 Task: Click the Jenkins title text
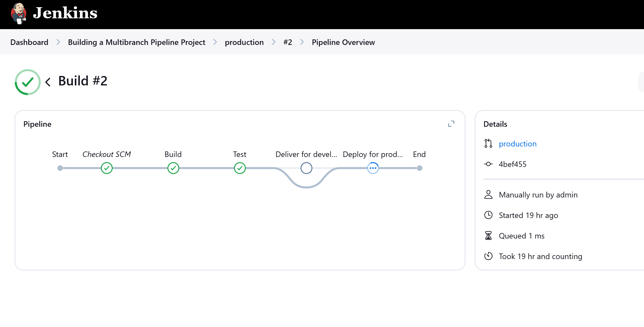tap(65, 13)
